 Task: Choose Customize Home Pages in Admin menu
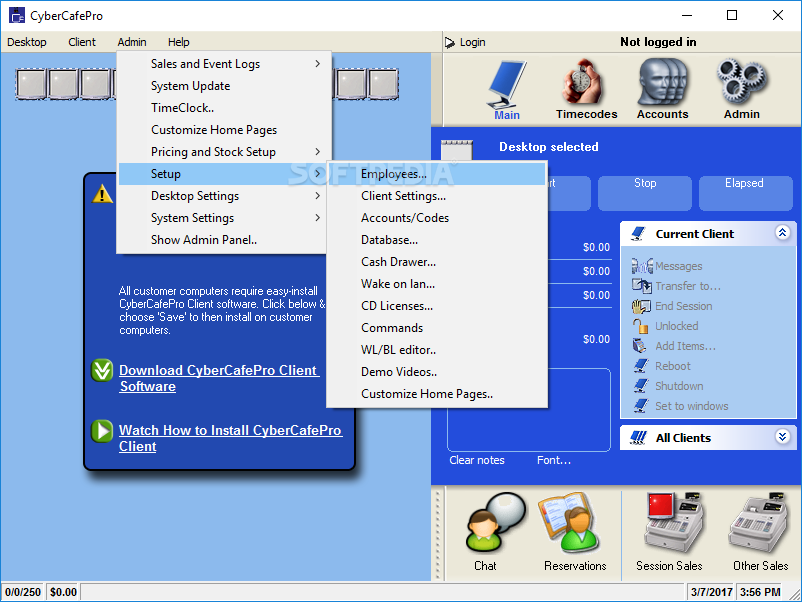(x=224, y=130)
